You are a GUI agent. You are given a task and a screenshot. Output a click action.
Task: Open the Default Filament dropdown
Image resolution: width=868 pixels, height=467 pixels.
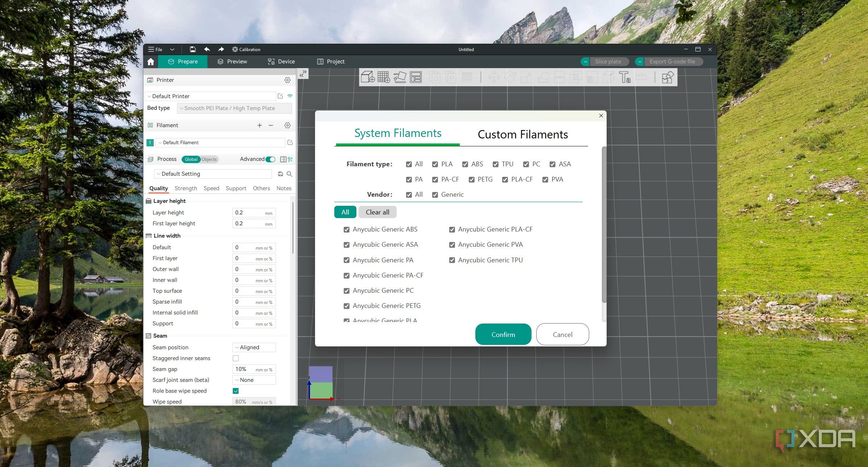click(220, 143)
